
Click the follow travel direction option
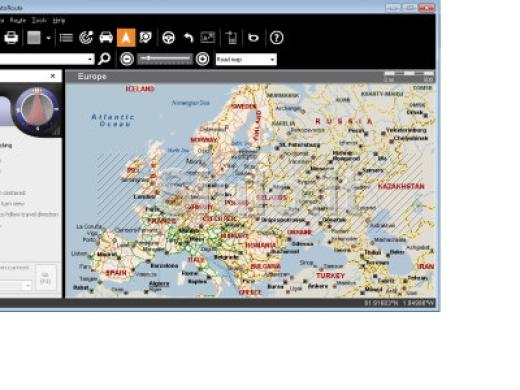tap(30, 214)
